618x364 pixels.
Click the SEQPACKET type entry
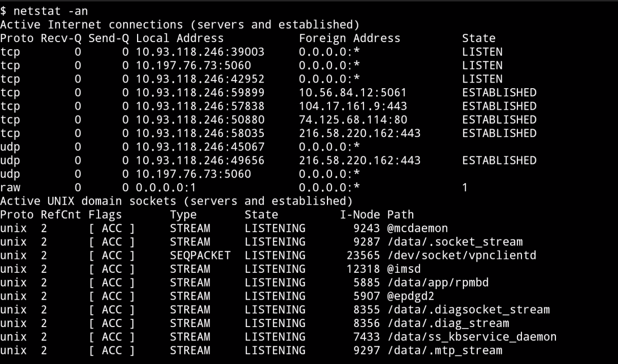(200, 256)
